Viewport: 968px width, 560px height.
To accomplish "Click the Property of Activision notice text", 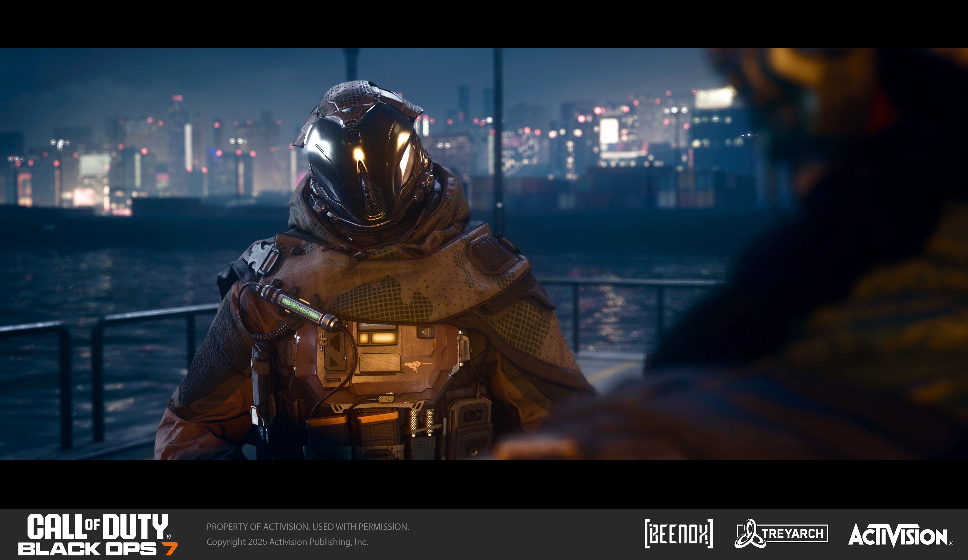I will [x=308, y=526].
